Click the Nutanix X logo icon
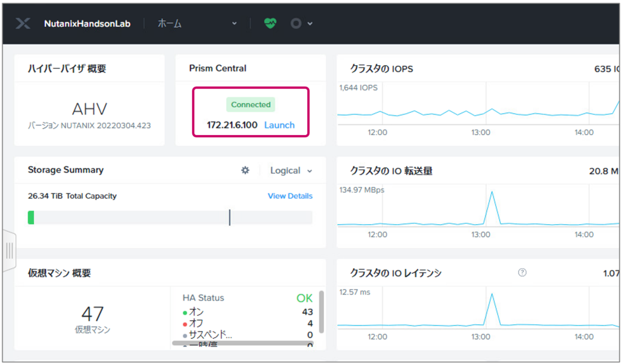This screenshot has height=364, width=622. click(x=23, y=23)
